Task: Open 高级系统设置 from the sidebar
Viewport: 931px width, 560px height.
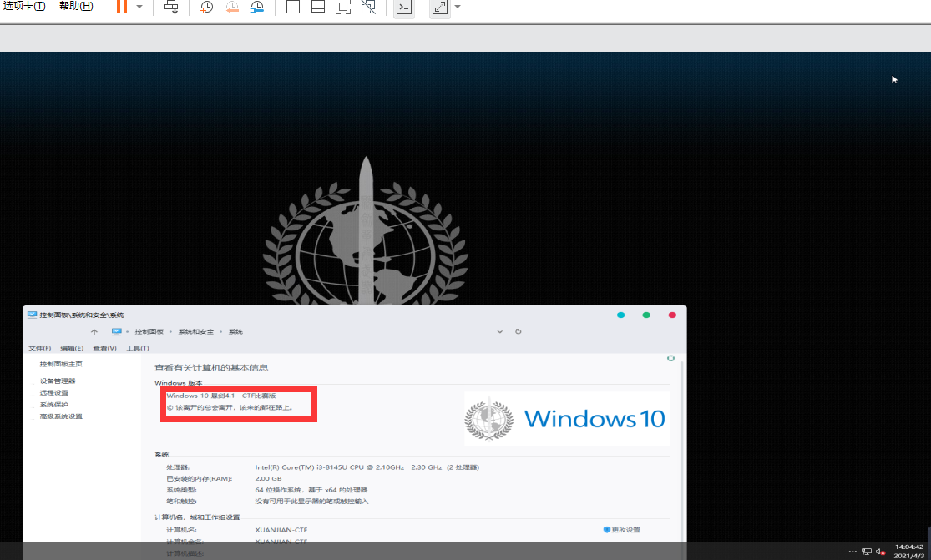Action: pos(61,416)
